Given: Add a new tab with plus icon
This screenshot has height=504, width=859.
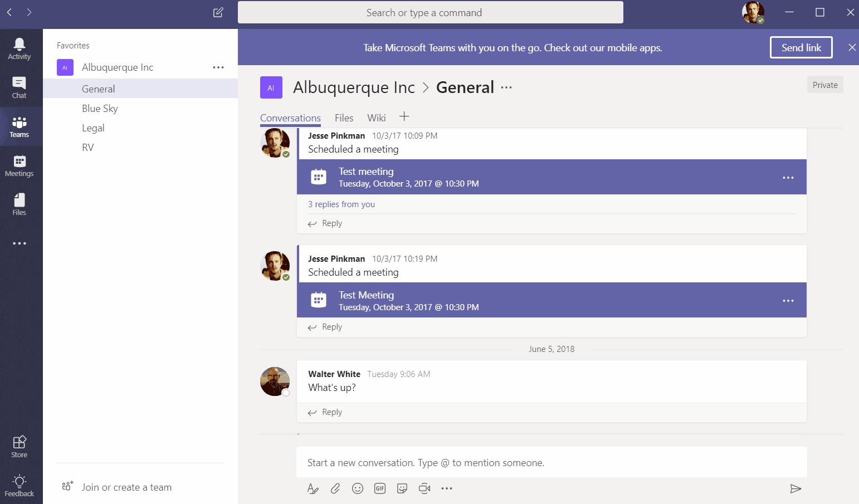Looking at the screenshot, I should [x=404, y=116].
